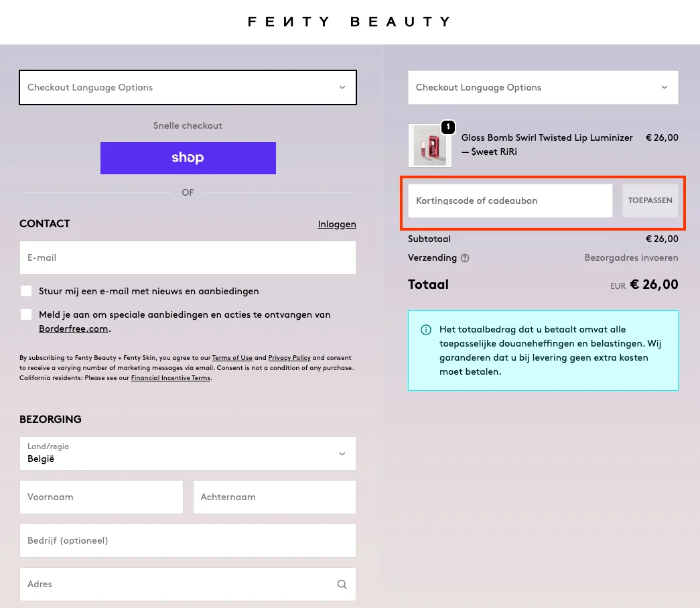Screen dimensions: 700x608
Task: Click the Kortingscode of cadeaubon input field
Action: (x=509, y=200)
